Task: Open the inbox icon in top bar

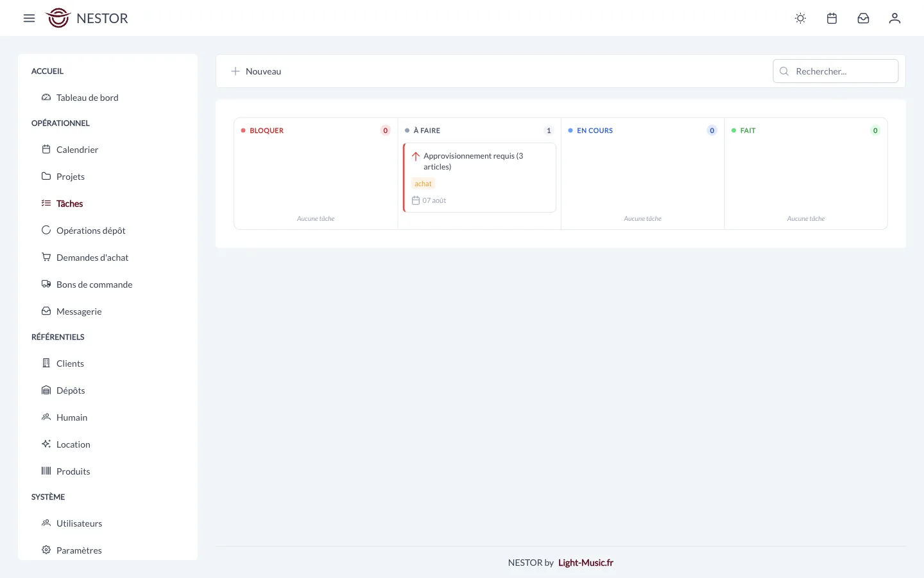Action: click(863, 18)
